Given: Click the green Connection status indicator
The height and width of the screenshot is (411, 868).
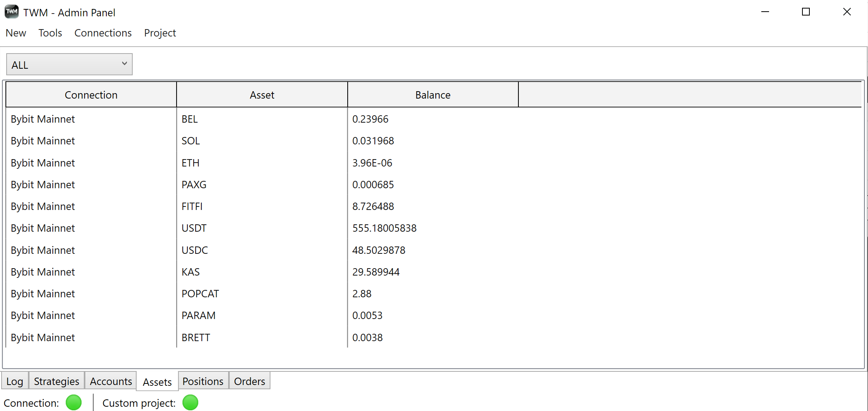Looking at the screenshot, I should coord(74,402).
